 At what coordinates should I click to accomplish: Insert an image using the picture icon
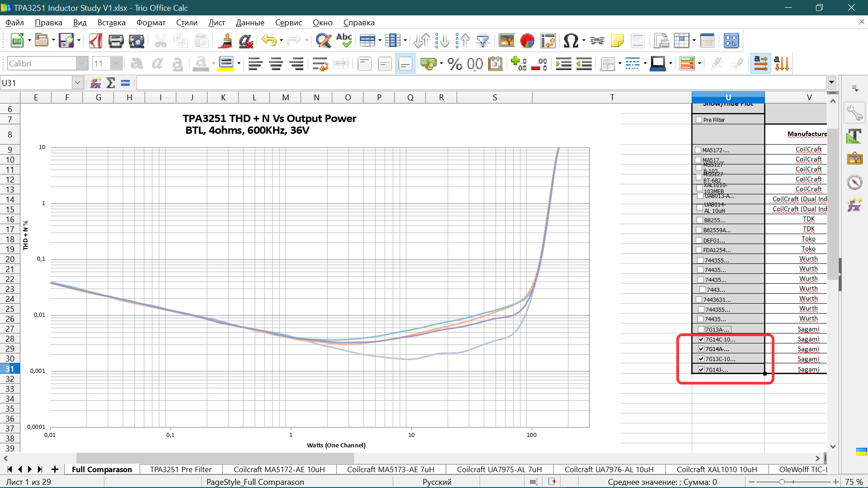pyautogui.click(x=506, y=41)
